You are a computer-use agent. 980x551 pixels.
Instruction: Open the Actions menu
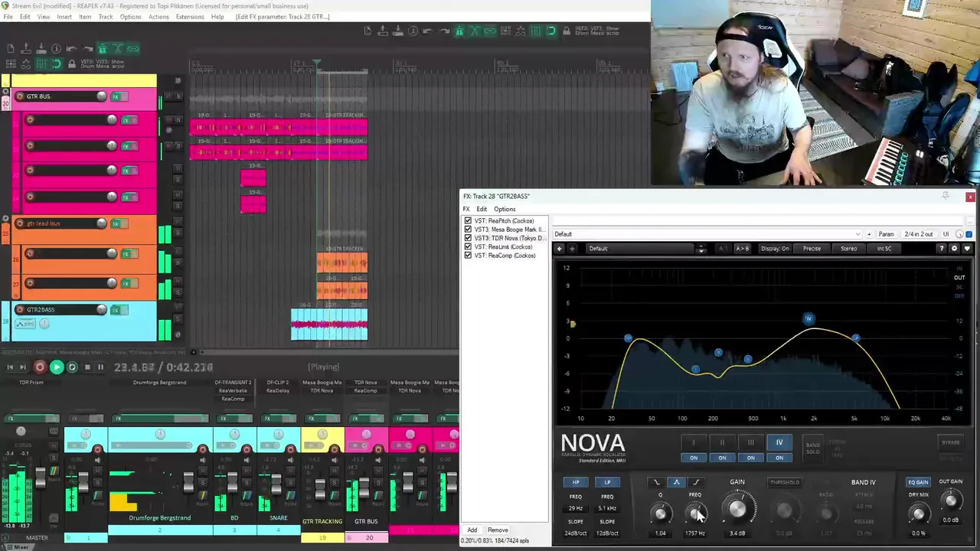click(158, 17)
